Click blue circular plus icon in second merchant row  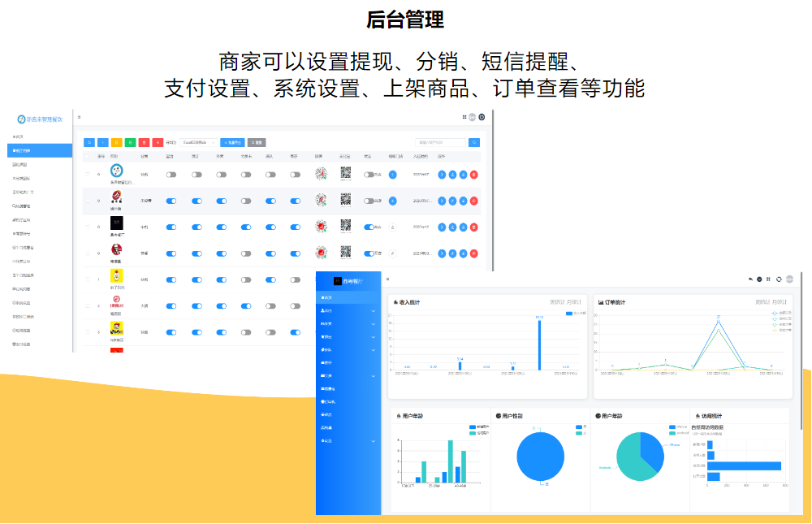[392, 201]
